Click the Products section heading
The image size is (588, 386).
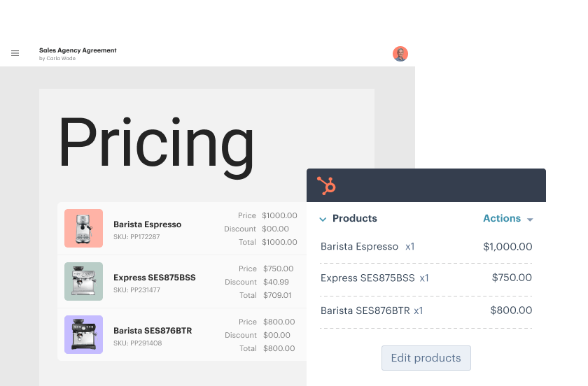tap(355, 218)
